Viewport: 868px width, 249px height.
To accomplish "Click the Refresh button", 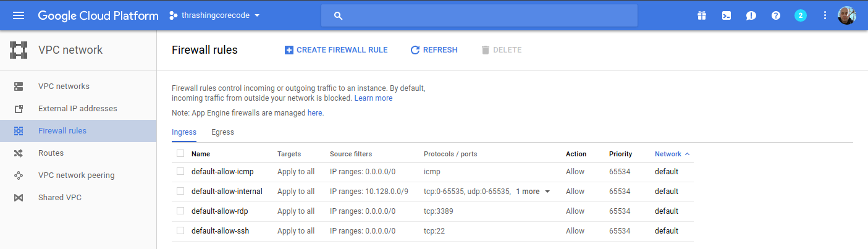I will pyautogui.click(x=434, y=50).
